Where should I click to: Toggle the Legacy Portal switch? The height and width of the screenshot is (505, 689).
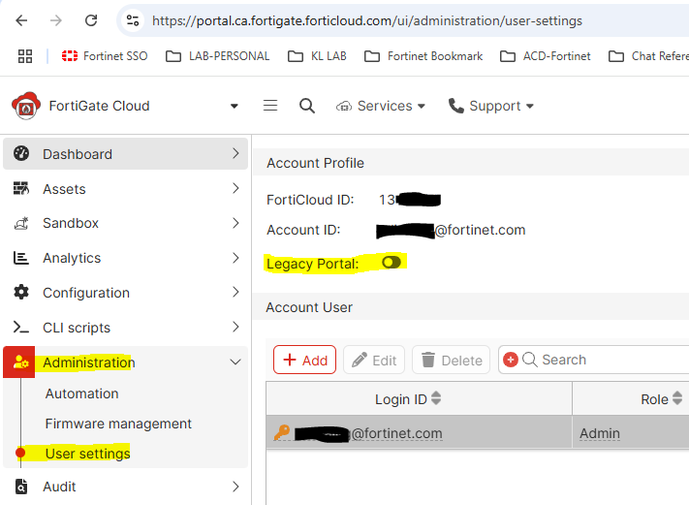click(391, 262)
